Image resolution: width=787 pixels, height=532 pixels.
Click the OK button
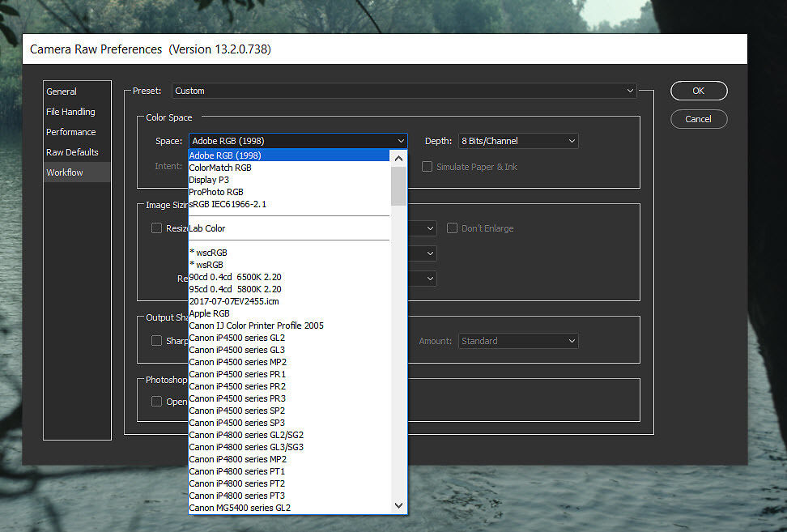tap(698, 91)
